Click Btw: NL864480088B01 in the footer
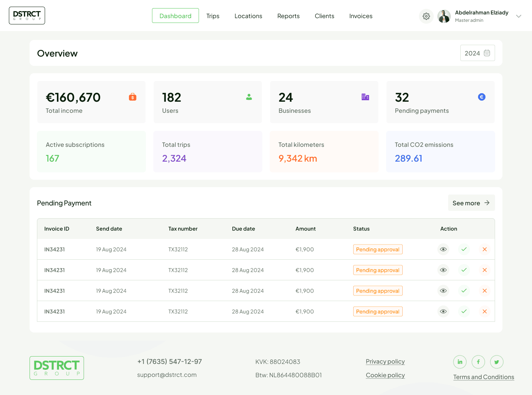 tap(289, 375)
